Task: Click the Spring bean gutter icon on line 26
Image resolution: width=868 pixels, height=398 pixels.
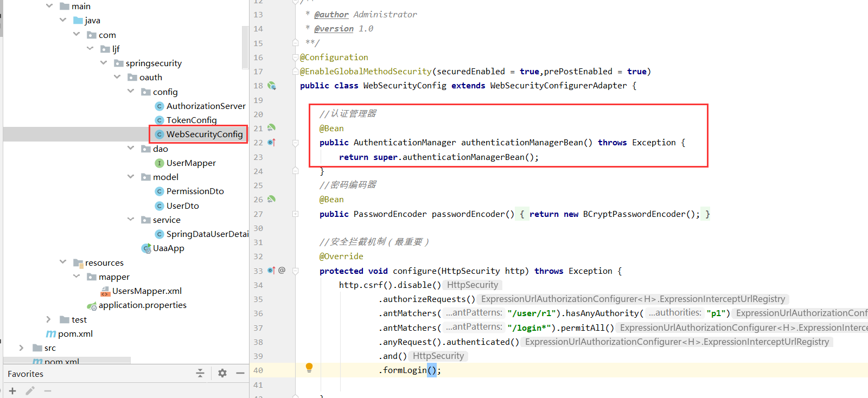Action: [271, 199]
